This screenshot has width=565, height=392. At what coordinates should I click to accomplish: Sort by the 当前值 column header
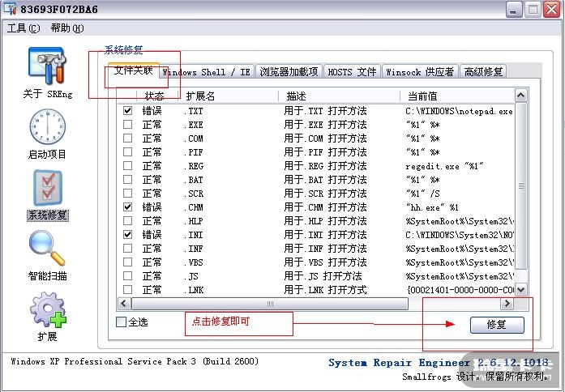[x=458, y=96]
